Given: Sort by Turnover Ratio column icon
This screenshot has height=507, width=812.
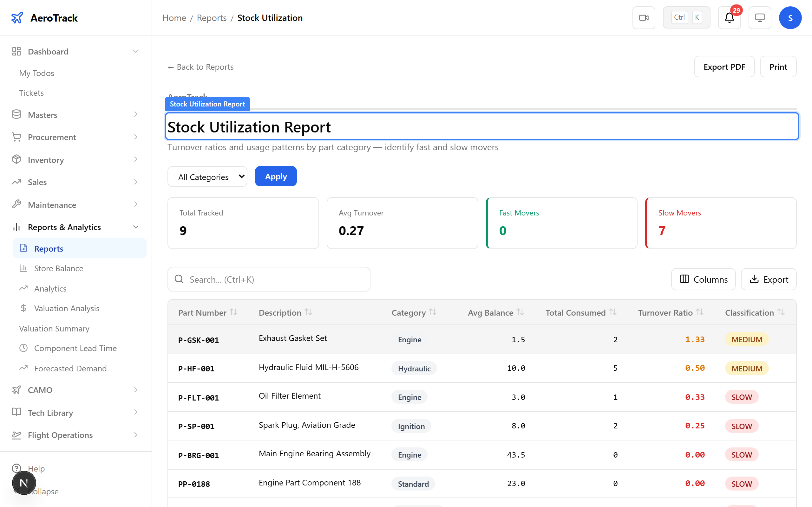Looking at the screenshot, I should [700, 312].
